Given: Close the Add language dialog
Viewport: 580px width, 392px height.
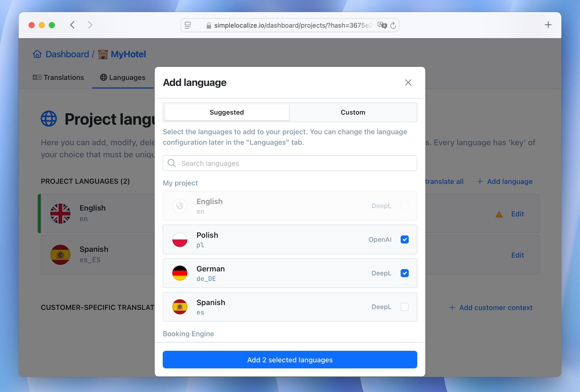Looking at the screenshot, I should point(408,82).
